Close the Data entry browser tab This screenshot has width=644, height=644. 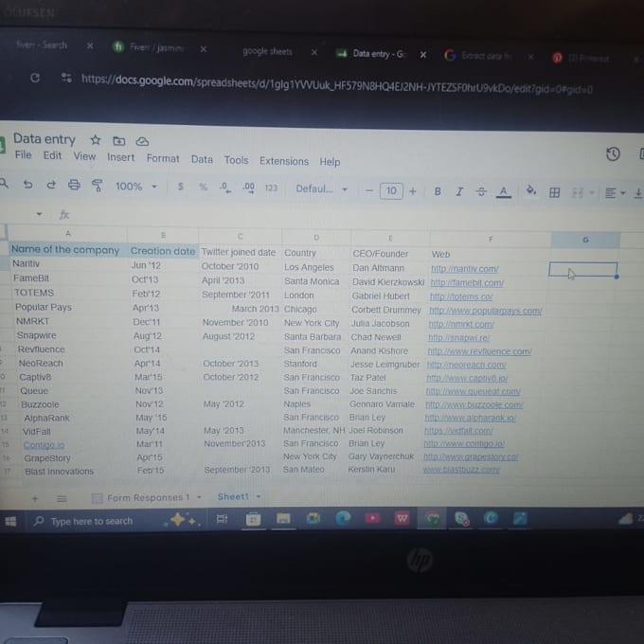coord(423,55)
